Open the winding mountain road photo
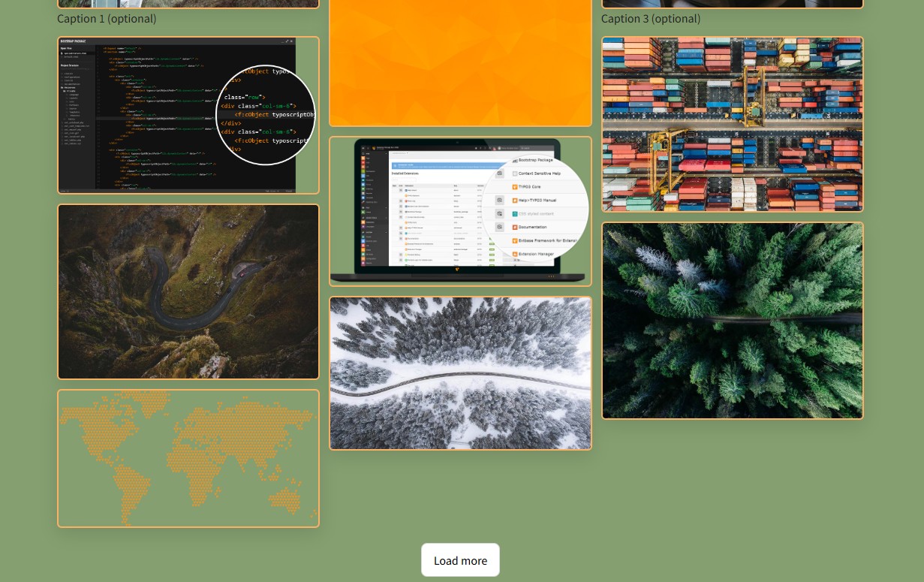Image resolution: width=924 pixels, height=582 pixels. [188, 291]
